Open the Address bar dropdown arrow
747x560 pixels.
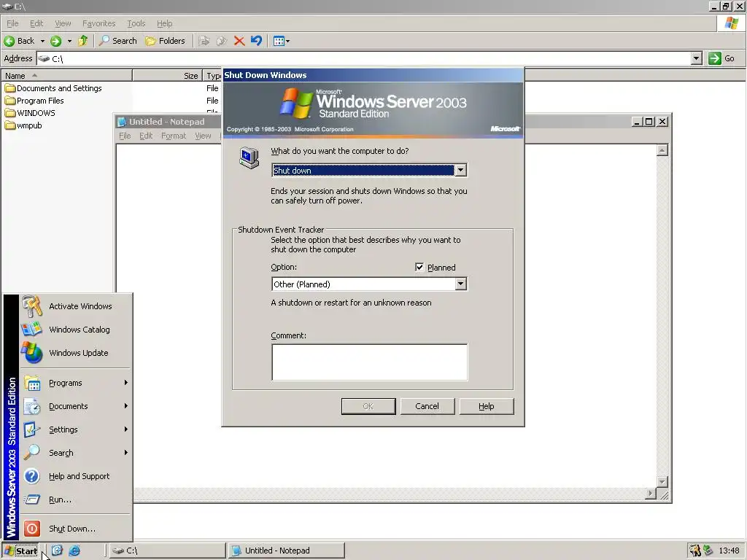(697, 58)
